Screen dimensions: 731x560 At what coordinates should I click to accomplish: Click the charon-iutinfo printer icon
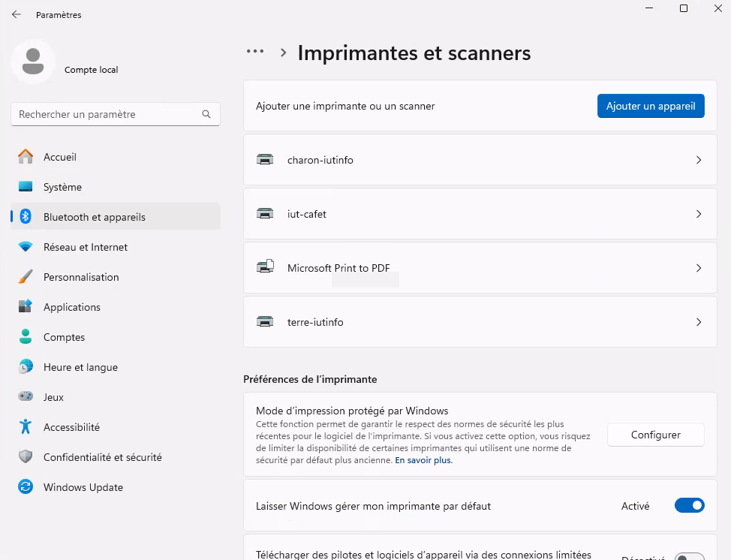click(x=265, y=160)
